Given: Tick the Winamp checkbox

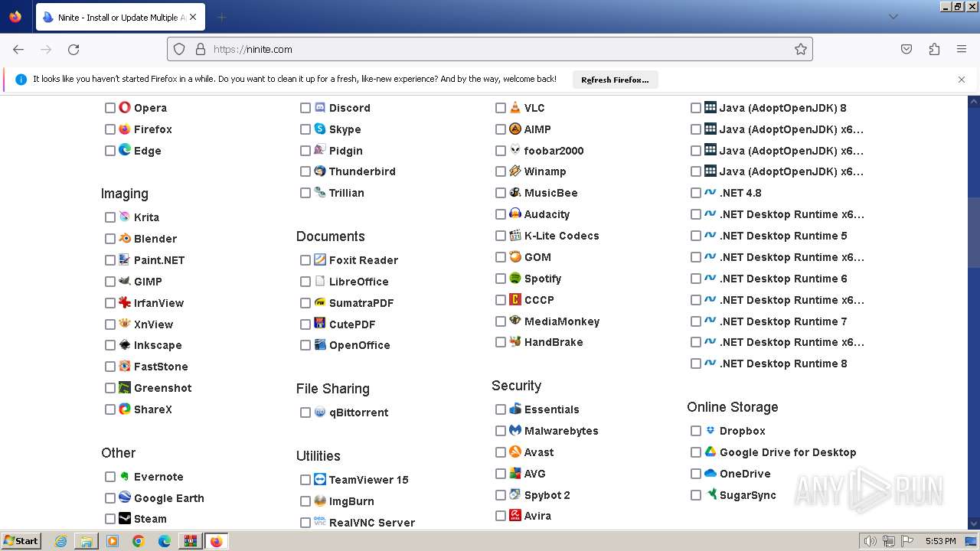Looking at the screenshot, I should (x=501, y=171).
